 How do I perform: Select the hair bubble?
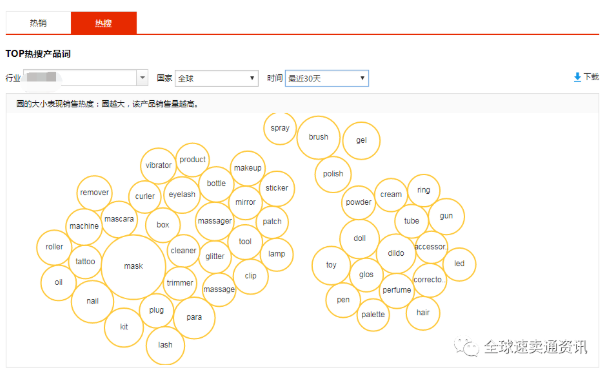pos(423,313)
